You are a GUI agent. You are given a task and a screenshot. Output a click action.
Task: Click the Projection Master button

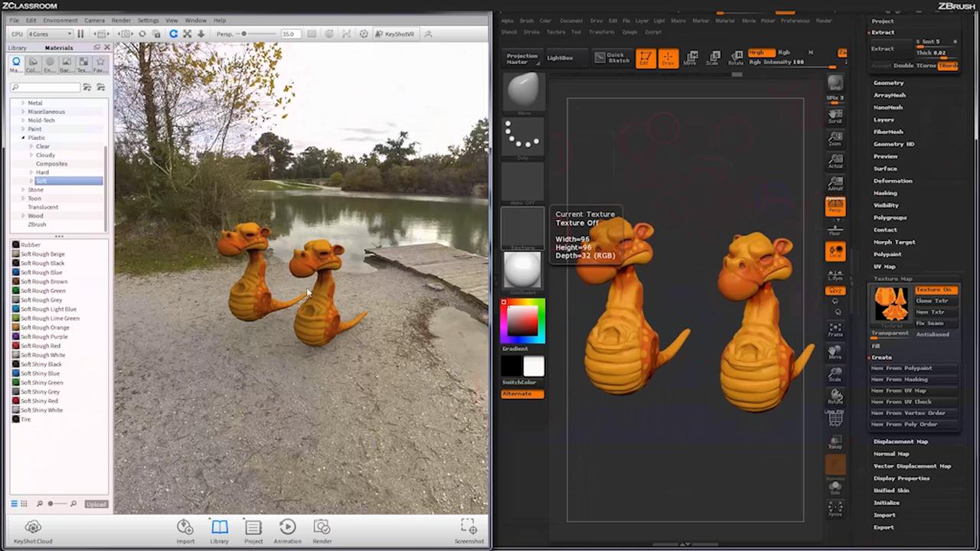[x=522, y=58]
